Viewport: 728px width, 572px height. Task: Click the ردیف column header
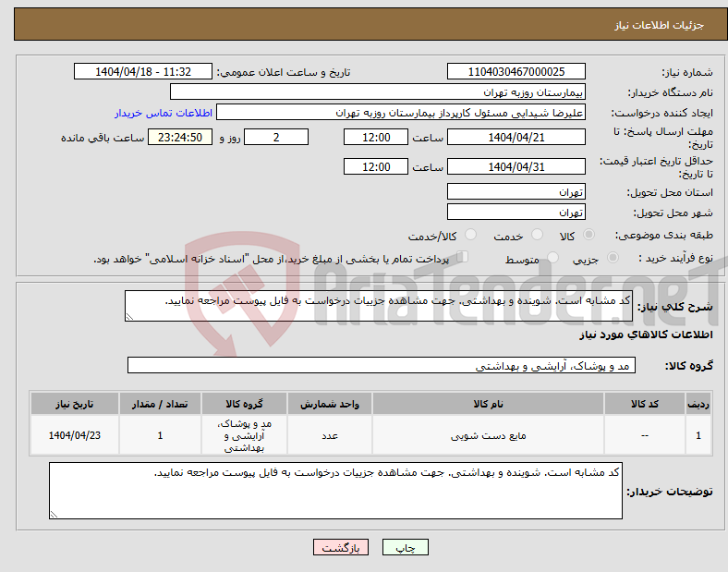[x=698, y=404]
